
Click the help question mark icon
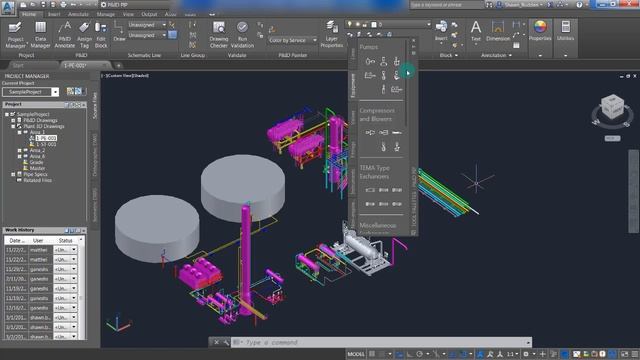(579, 5)
